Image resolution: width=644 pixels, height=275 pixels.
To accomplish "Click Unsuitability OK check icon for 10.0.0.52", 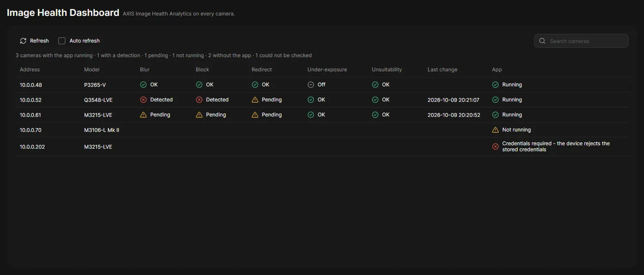I will pos(375,100).
